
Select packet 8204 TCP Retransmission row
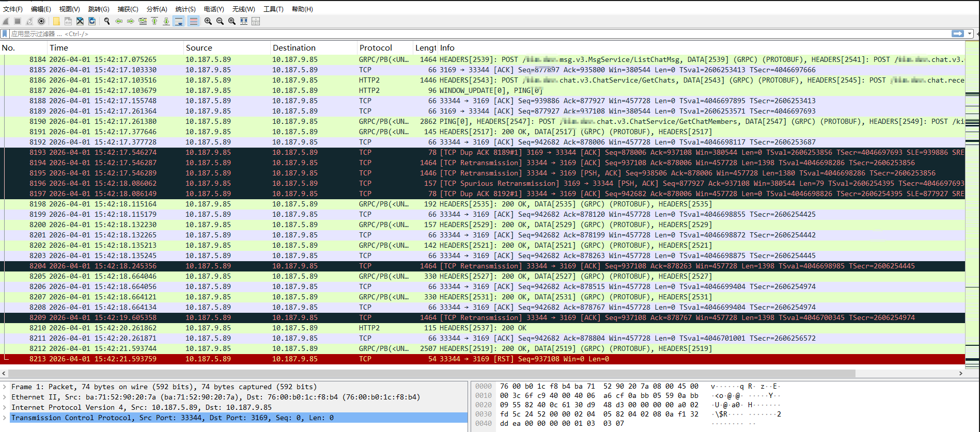(x=483, y=266)
